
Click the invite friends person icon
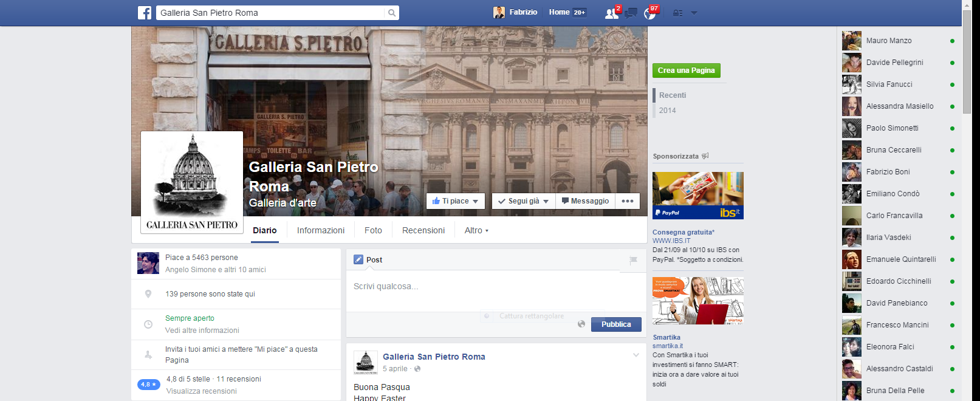point(148,355)
